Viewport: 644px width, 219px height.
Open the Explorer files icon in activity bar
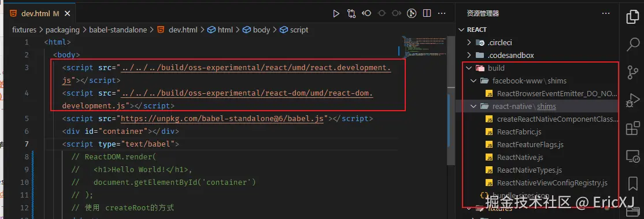[x=632, y=17]
